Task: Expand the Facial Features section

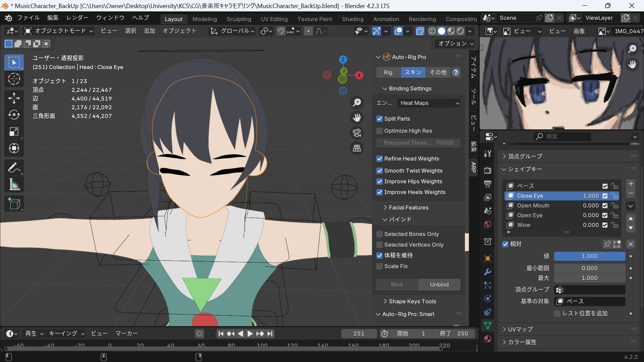Action: click(x=408, y=207)
